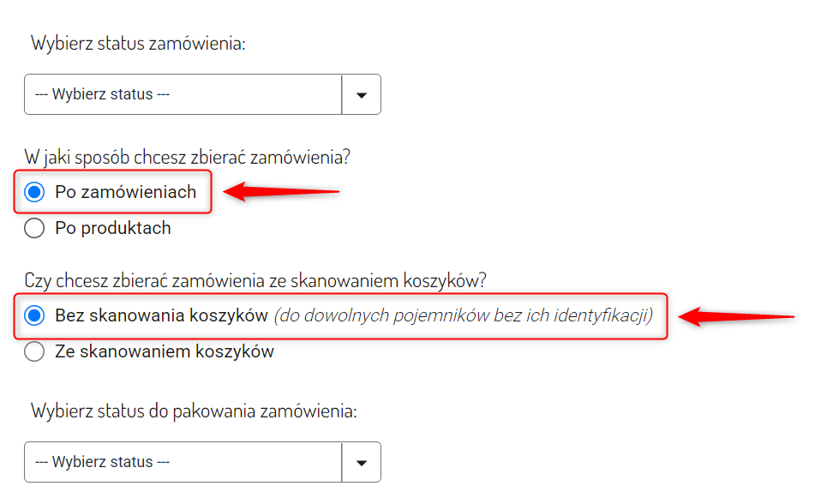Click the red frame border around 'Po zamówieniach'
The image size is (833, 504).
point(112,171)
